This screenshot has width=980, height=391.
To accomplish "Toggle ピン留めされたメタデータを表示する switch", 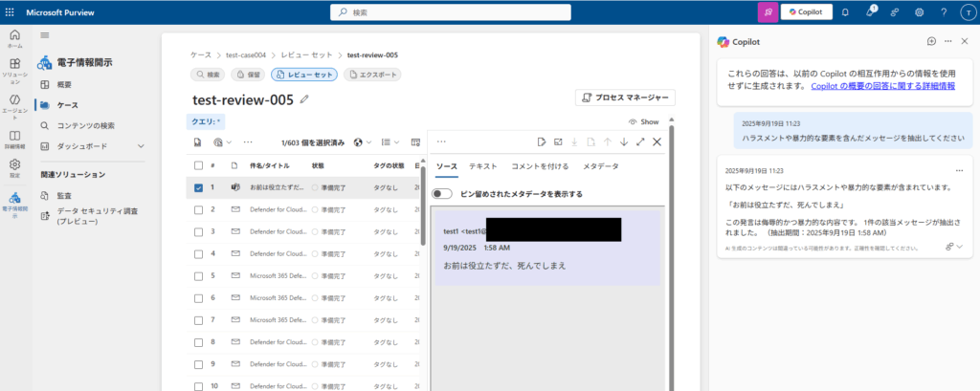I will (443, 193).
